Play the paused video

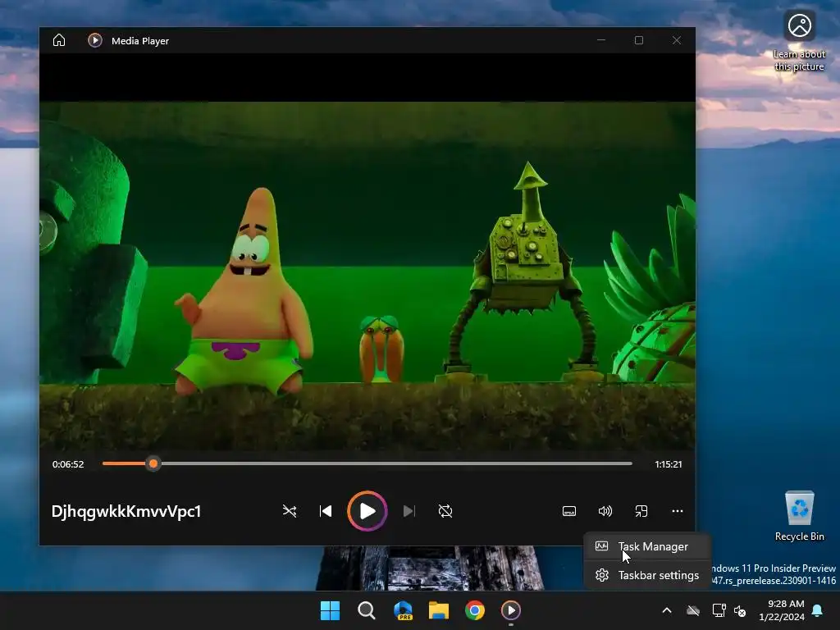367,511
